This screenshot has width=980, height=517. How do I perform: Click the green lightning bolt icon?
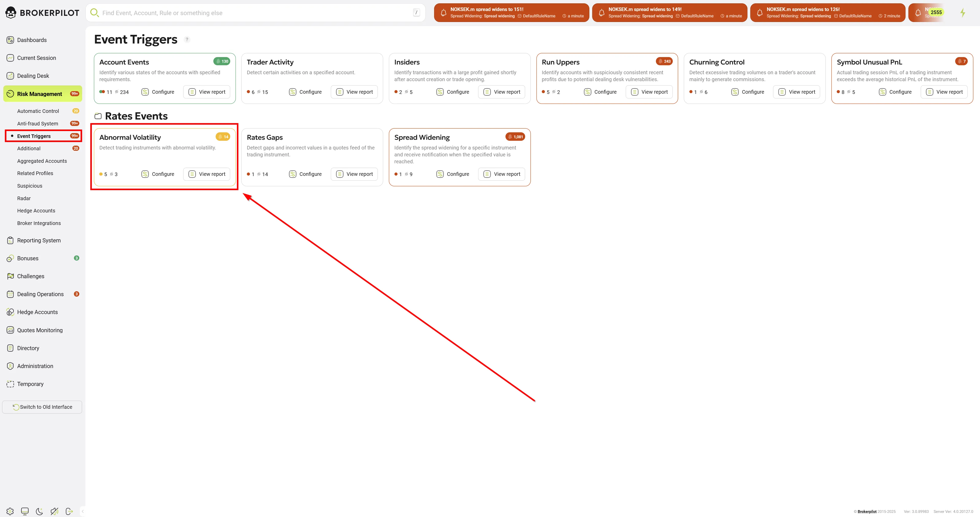(963, 13)
